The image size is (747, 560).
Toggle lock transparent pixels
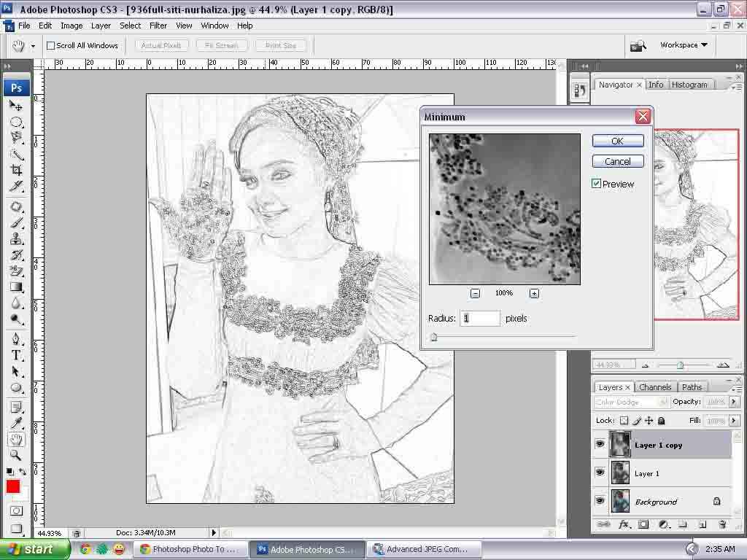[624, 421]
